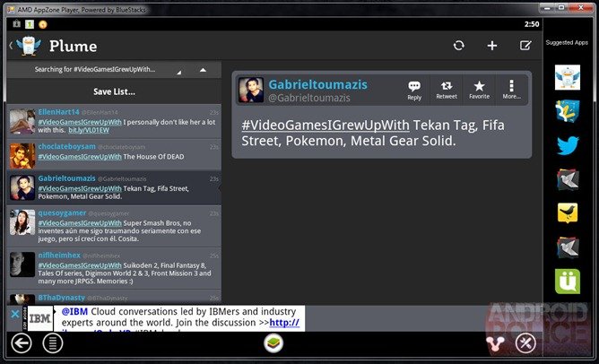Open the blue cube app in Suggested Apps
Screen dimensions: 599x364
(568, 111)
